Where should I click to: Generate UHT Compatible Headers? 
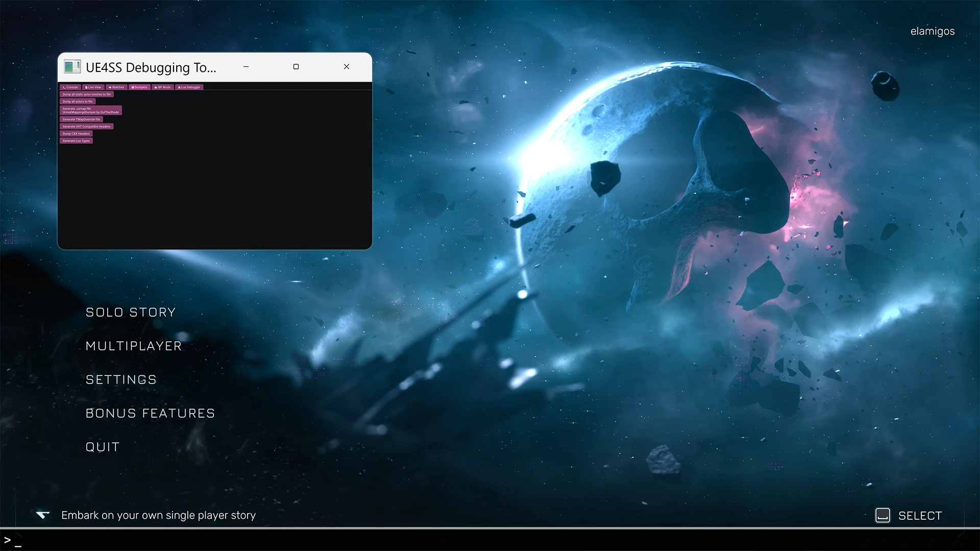tap(87, 127)
